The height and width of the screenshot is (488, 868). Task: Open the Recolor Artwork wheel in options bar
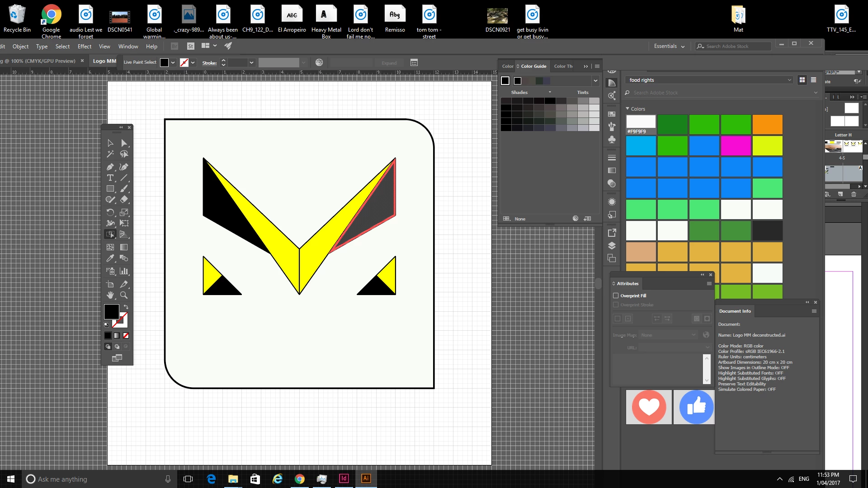click(319, 62)
